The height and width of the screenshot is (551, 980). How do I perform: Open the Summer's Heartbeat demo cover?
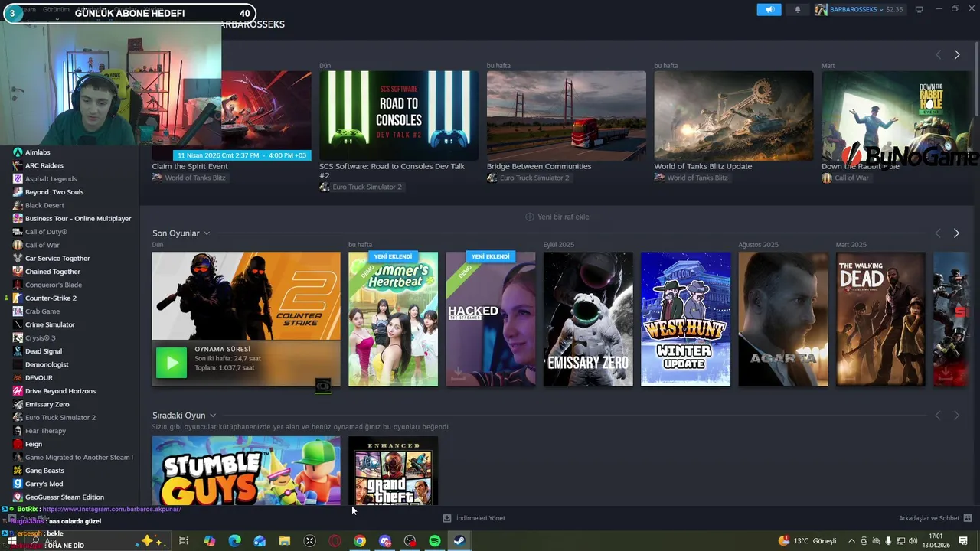(394, 319)
